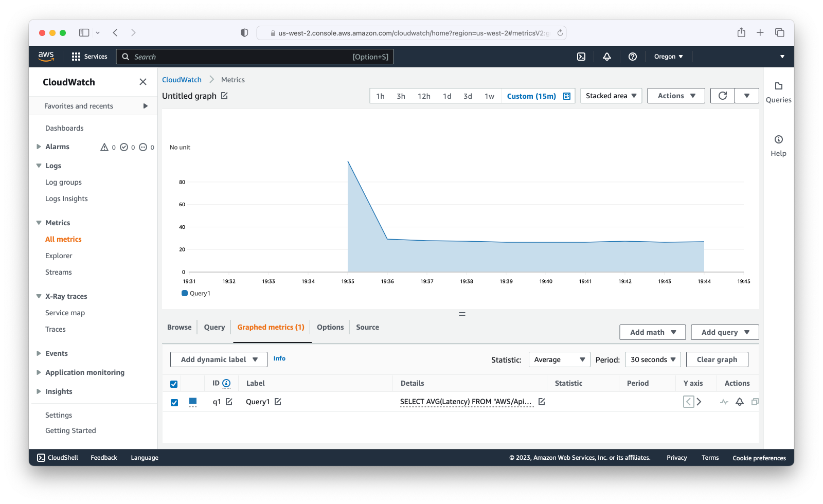Viewport: 823px width, 504px height.
Task: Click the Clear graph button
Action: 717,359
